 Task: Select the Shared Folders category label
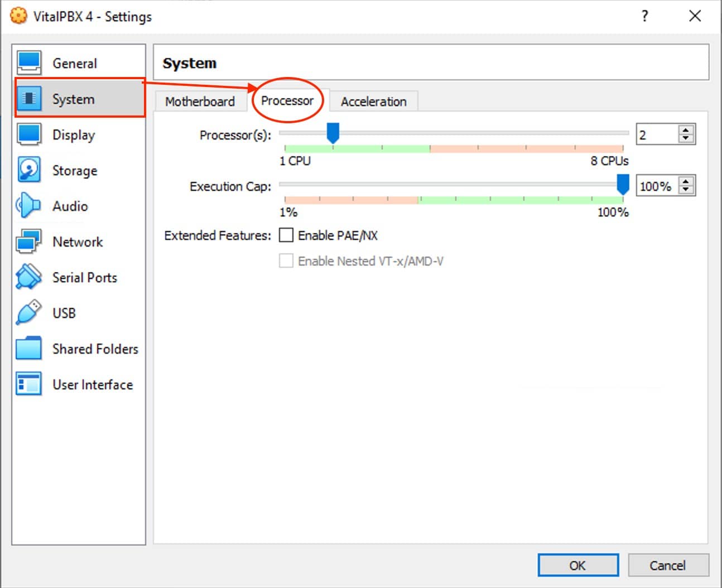pyautogui.click(x=95, y=349)
